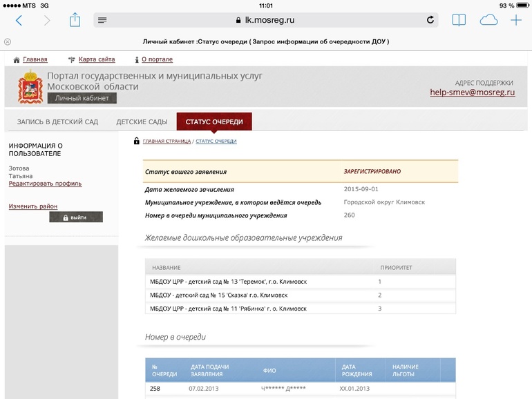Switch to Детские сады tab
Screen dimensions: 532x399
142,122
